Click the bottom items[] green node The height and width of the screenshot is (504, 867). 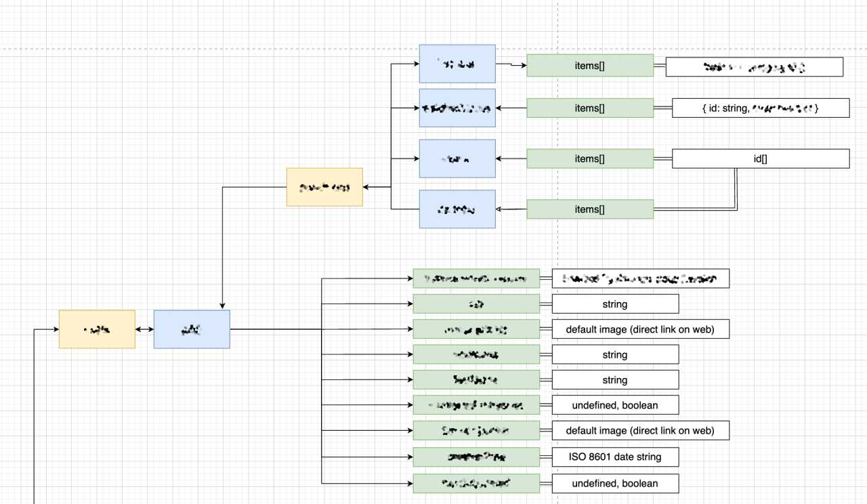coord(590,209)
